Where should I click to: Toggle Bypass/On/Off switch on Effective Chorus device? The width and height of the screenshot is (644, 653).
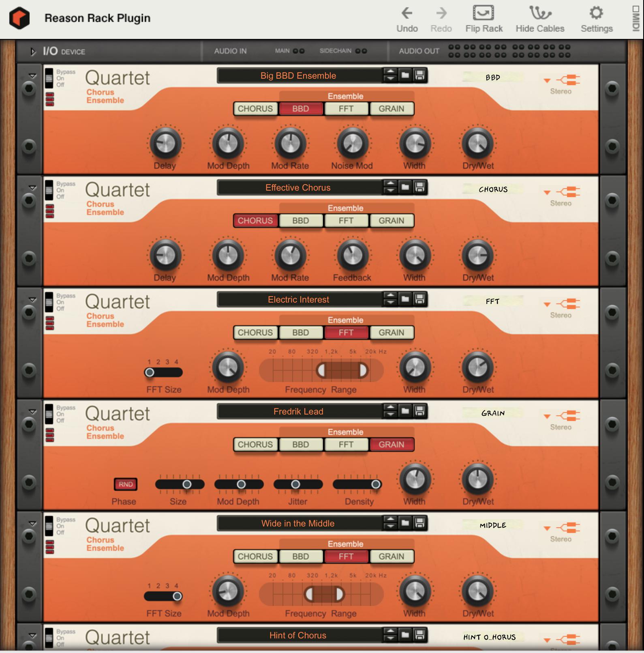[x=49, y=190]
